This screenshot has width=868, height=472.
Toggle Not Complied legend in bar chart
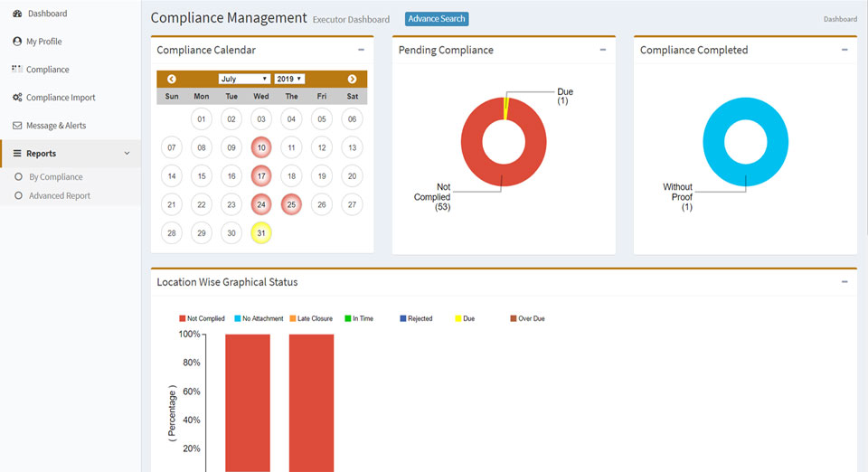202,318
